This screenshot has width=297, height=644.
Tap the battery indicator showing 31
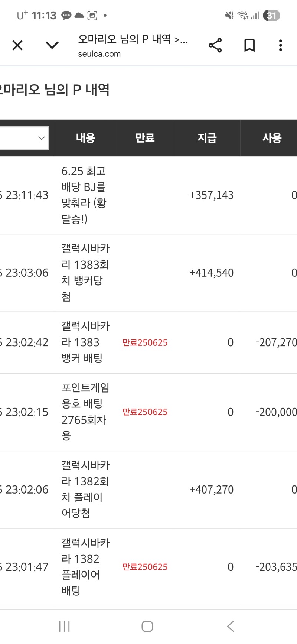pos(271,15)
